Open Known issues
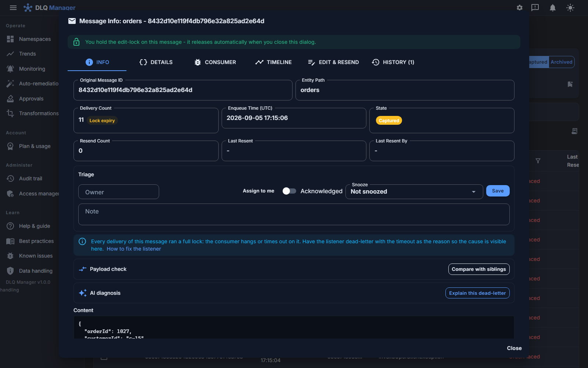 coord(29,256)
